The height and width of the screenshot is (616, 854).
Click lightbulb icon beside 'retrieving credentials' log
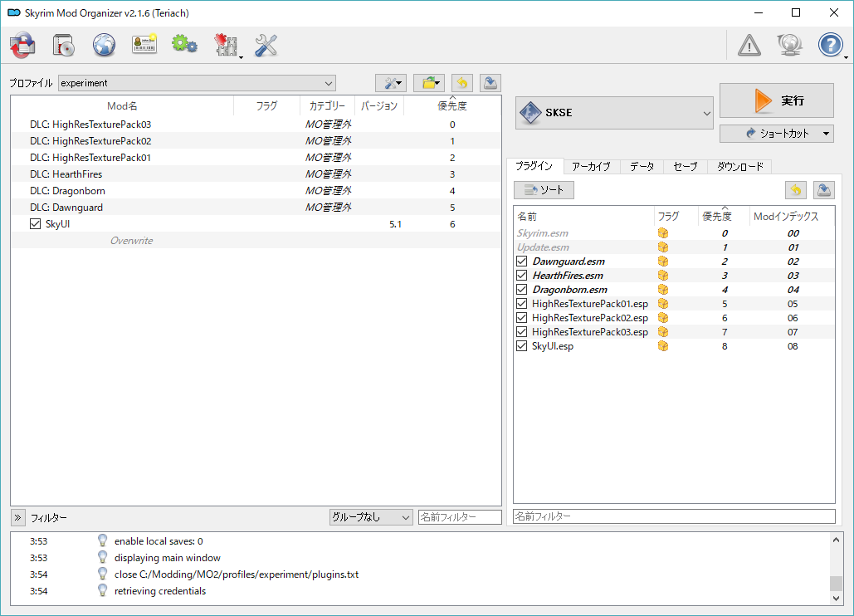pos(102,590)
